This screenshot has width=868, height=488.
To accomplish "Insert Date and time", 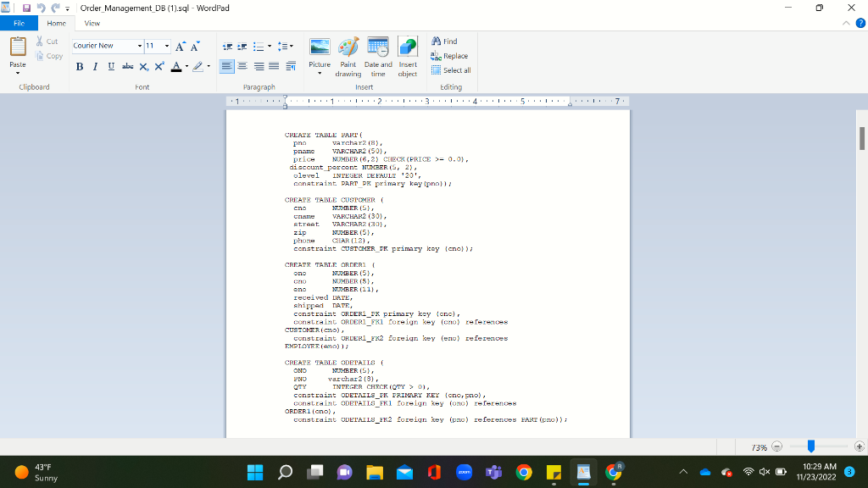I will (x=378, y=57).
